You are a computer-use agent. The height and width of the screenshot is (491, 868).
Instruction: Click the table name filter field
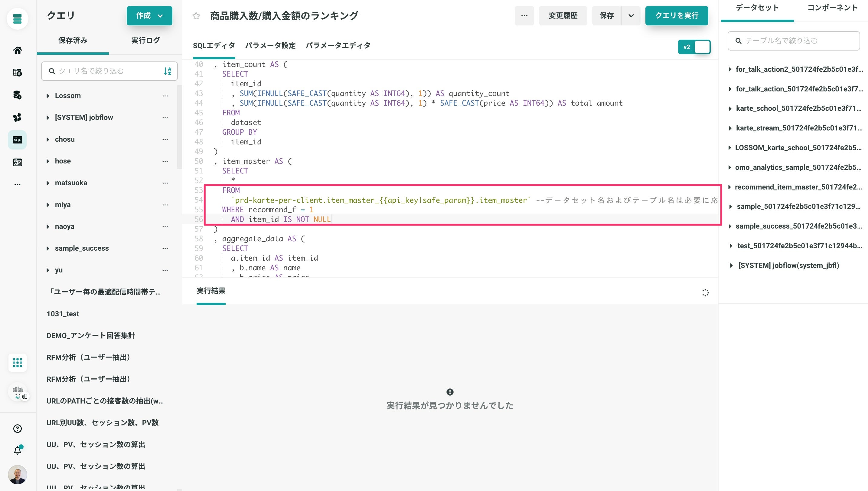(794, 41)
